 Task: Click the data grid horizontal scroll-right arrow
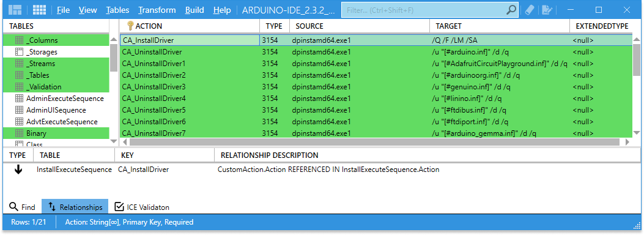tap(627, 142)
